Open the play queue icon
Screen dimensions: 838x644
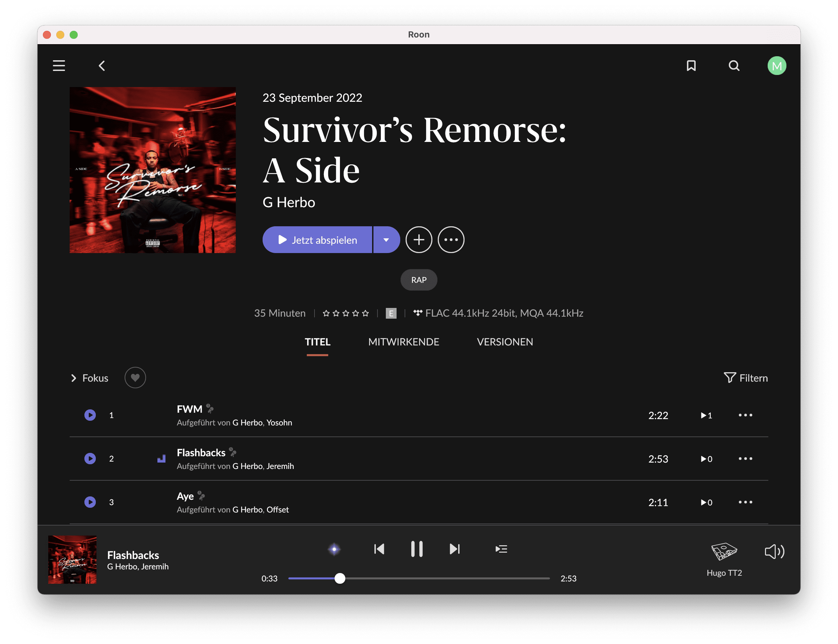tap(501, 549)
